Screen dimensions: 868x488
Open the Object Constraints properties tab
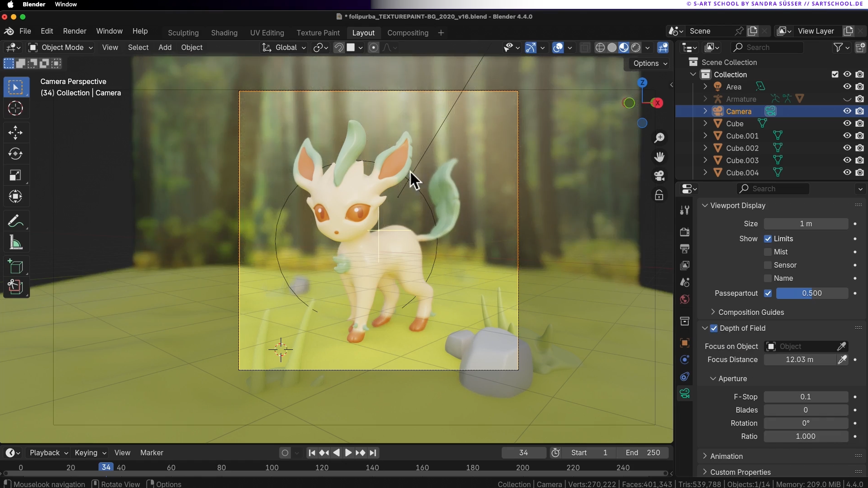point(685,376)
